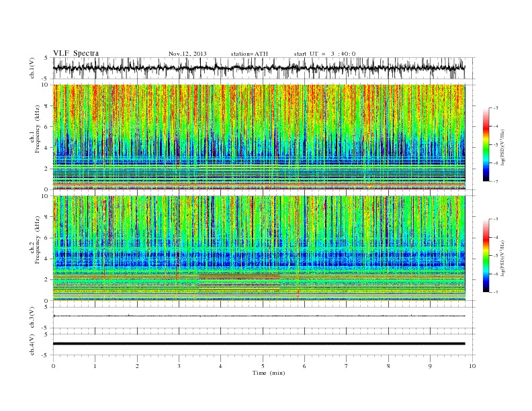This screenshot has width=532, height=411.
Task: Click ch.1 colorbar log(PSD)(V²/Hz) label
Action: (x=503, y=147)
